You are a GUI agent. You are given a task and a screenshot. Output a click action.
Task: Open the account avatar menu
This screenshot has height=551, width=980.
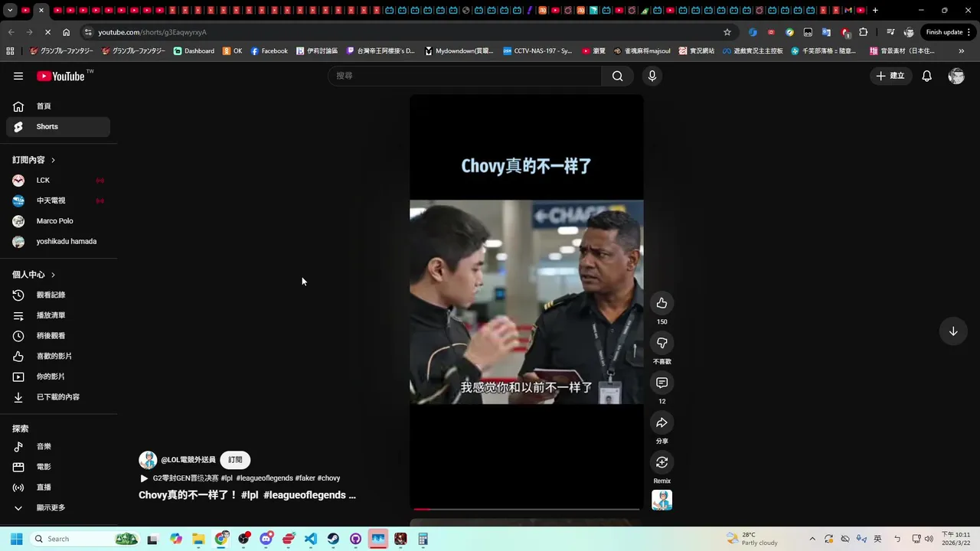point(956,76)
